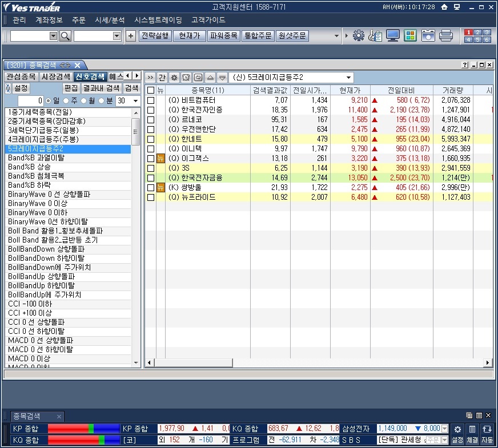Switch to the 시장검색 tab
Screen dimensions: 498x448
[x=56, y=77]
